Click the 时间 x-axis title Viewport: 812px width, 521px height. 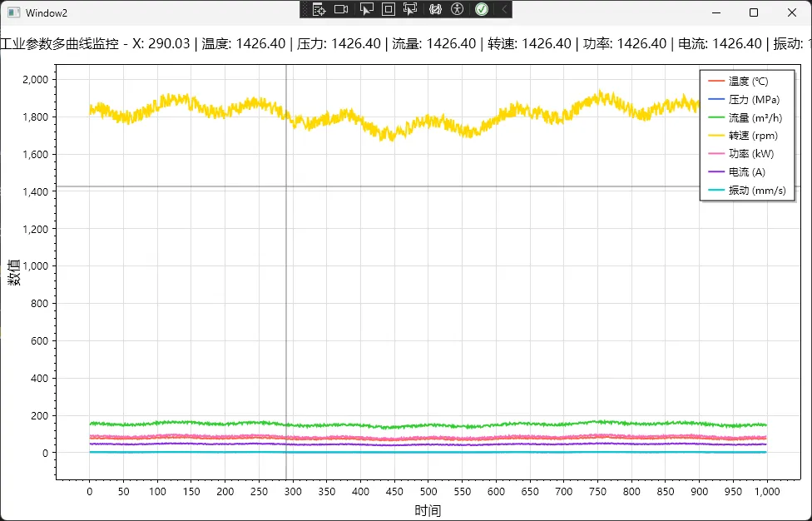coord(427,510)
